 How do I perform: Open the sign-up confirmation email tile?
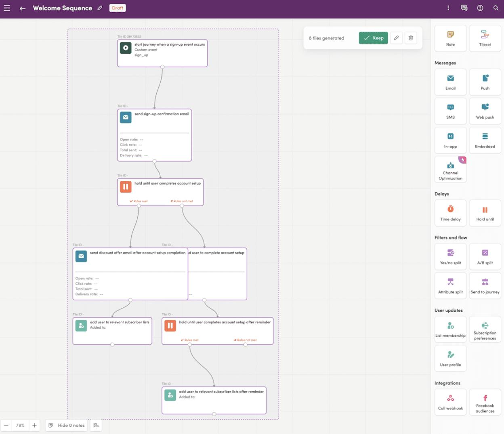tap(154, 135)
